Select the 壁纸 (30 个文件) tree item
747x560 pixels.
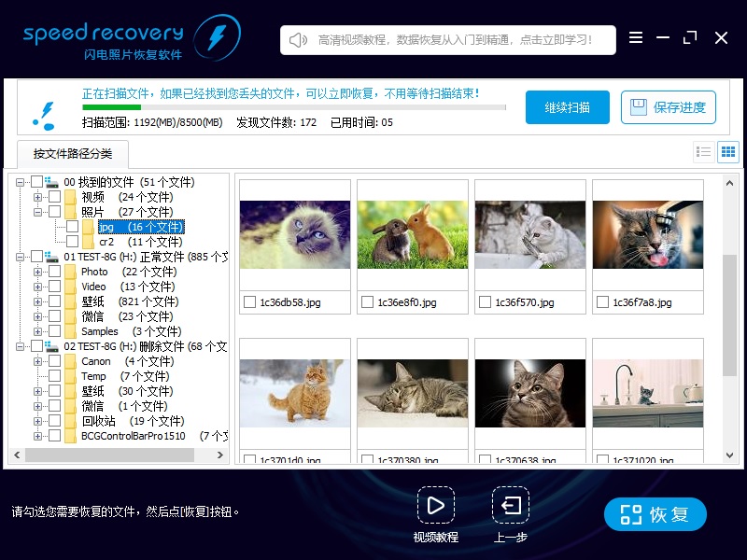click(127, 391)
